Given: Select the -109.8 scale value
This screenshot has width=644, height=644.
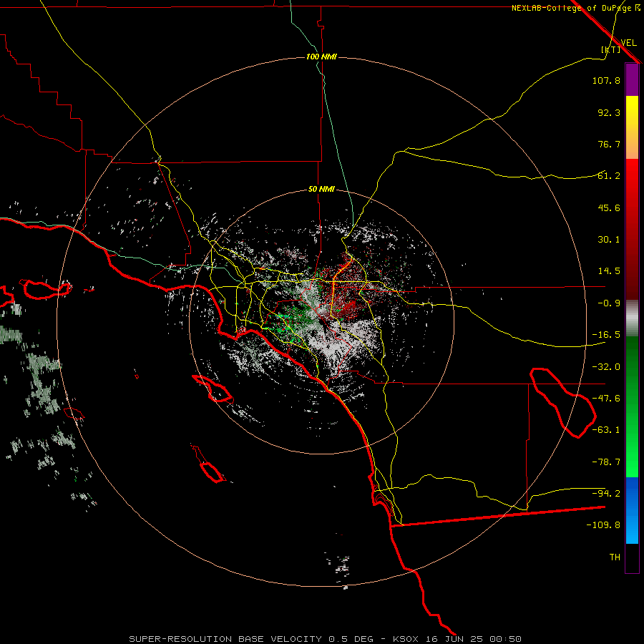Looking at the screenshot, I should tap(603, 525).
